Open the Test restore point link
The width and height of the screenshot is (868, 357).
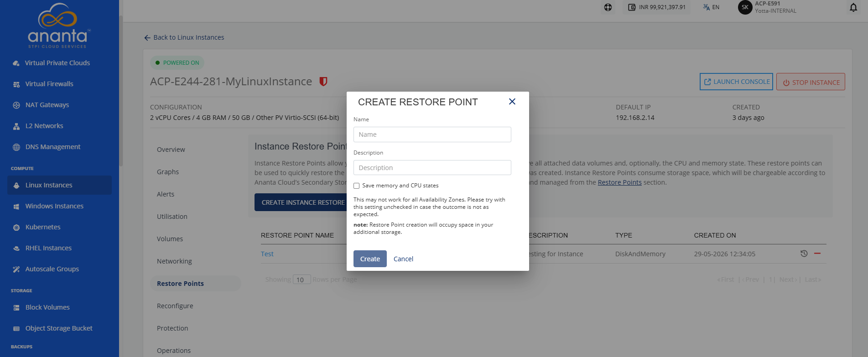click(x=267, y=254)
